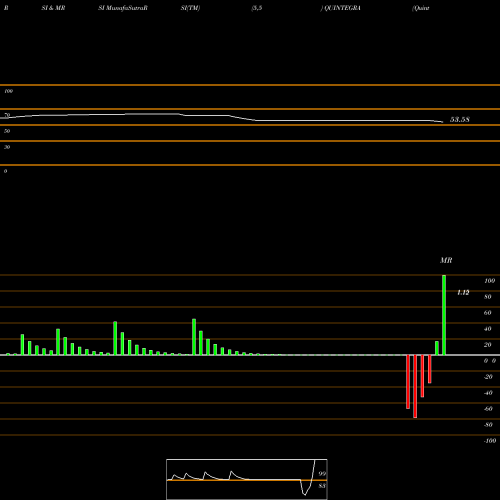Click the 83 label in the mini chart
500x500 pixels.
pyautogui.click(x=322, y=486)
